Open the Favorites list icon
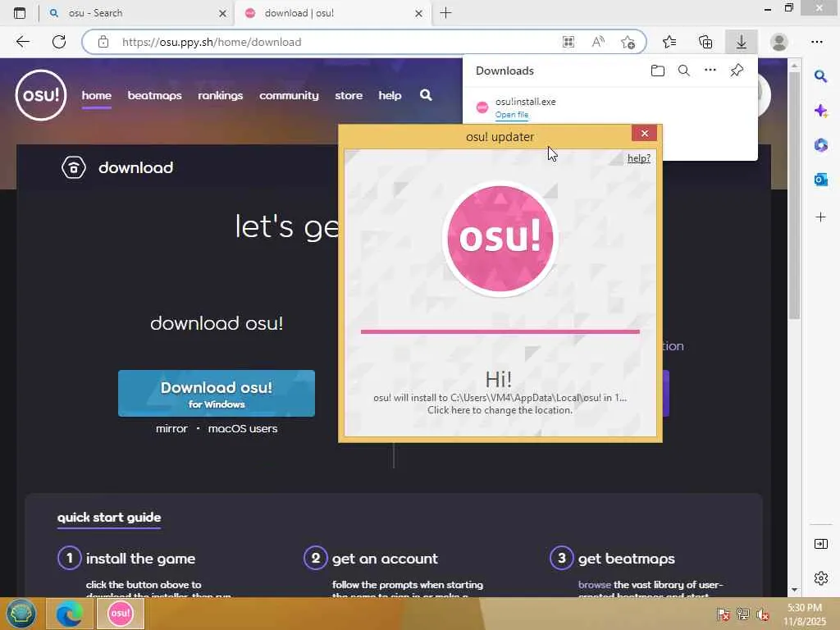 click(669, 42)
